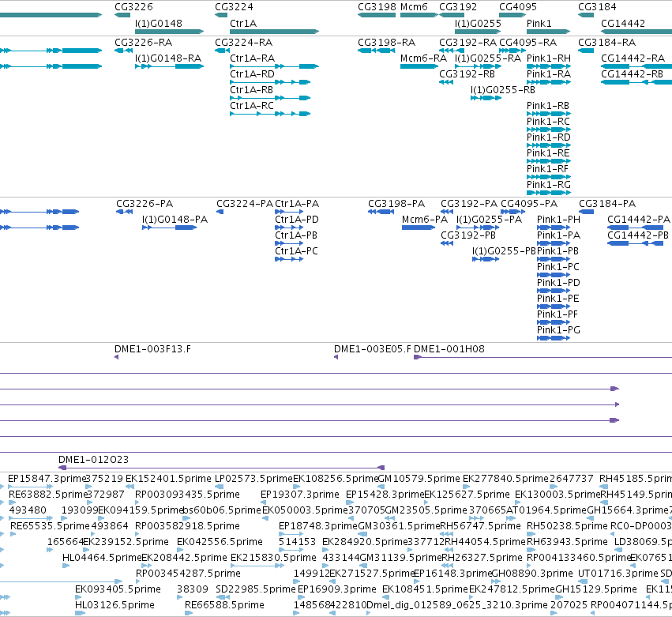The height and width of the screenshot is (617, 672).
Task: Click transcript Mcm6-RA label
Action: [x=423, y=58]
